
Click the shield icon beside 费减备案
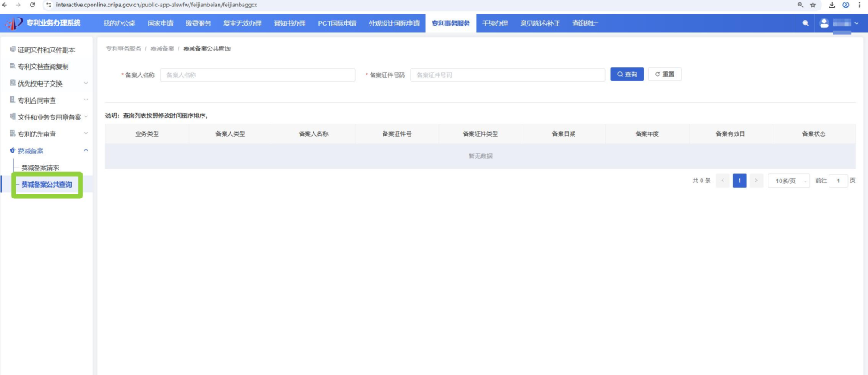tap(12, 150)
